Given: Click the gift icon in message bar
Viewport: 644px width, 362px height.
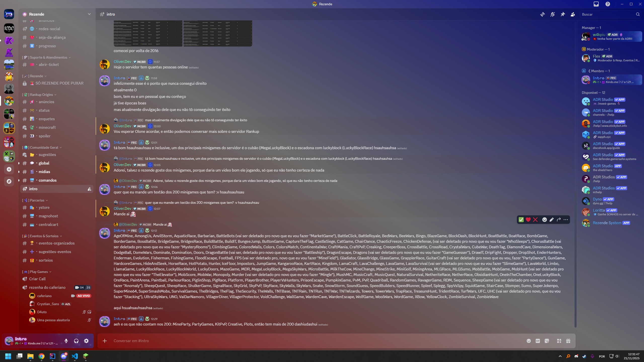Looking at the screenshot, I should point(568,341).
